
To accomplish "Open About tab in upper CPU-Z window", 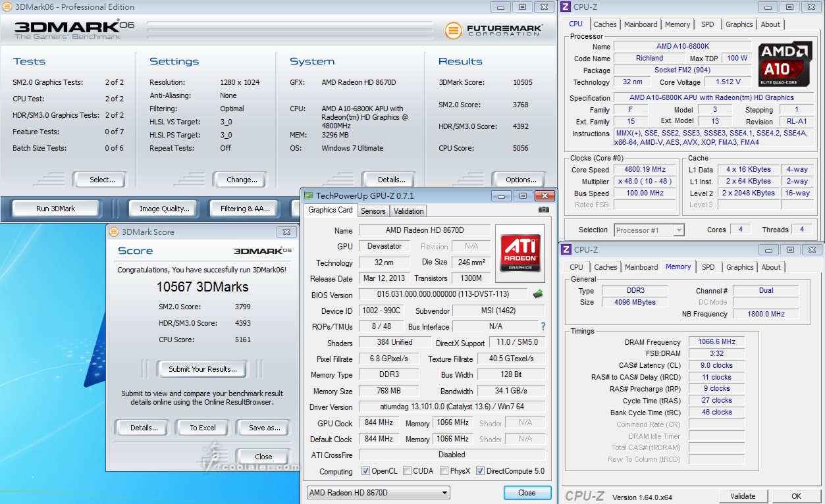I will (x=770, y=24).
